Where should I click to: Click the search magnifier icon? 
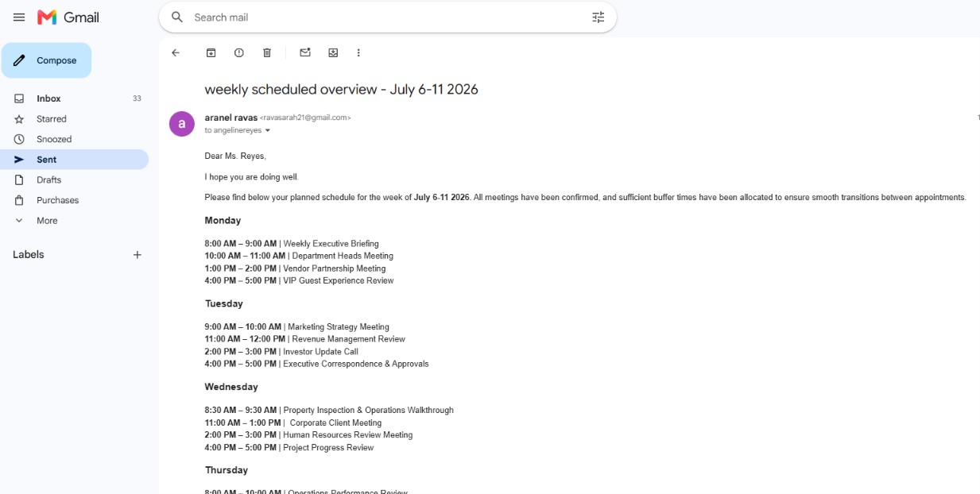pos(177,17)
